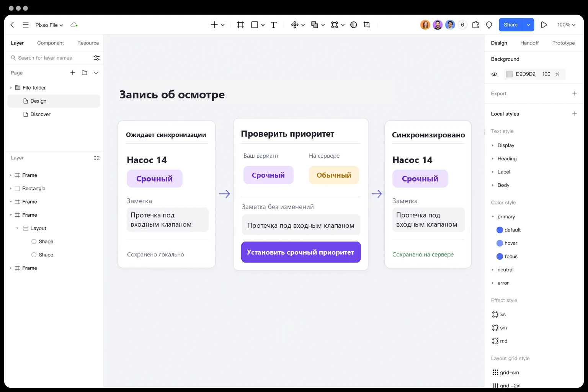Expand the neutral color style group
The width and height of the screenshot is (588, 392).
point(493,270)
